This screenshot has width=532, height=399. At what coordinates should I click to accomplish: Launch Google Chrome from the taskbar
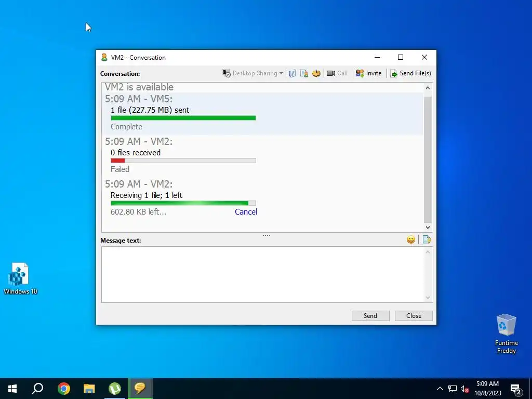(x=64, y=389)
